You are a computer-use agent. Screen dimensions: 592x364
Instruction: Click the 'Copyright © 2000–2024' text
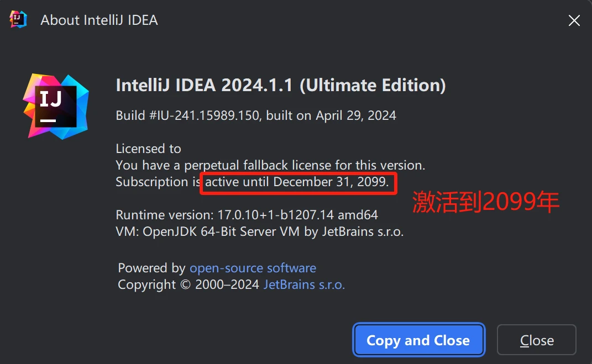pyautogui.click(x=188, y=285)
